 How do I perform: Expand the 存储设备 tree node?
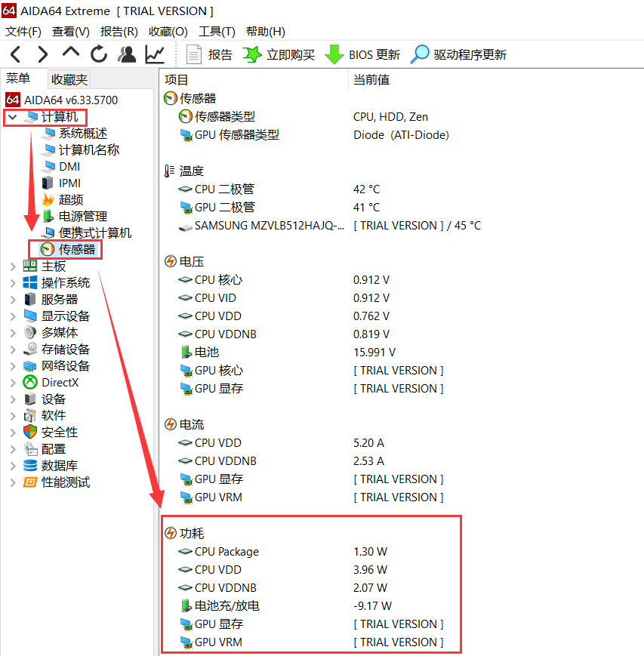pyautogui.click(x=13, y=350)
